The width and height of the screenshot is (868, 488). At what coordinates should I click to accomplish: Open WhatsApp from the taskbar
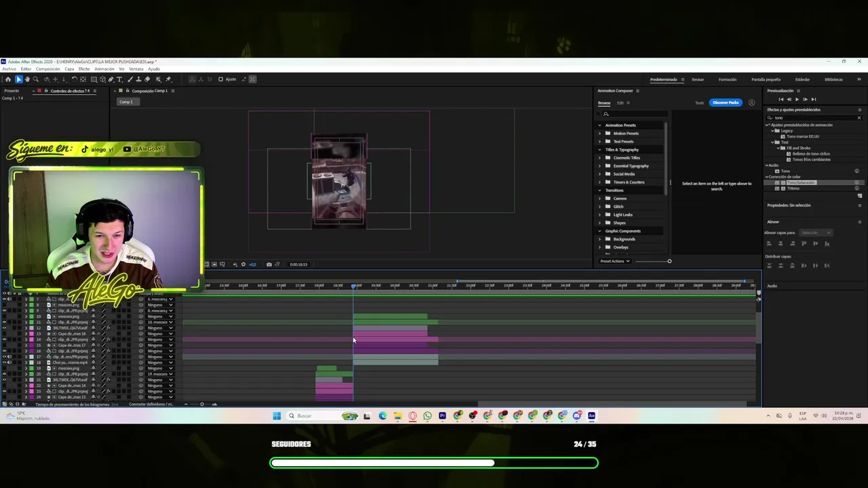pyautogui.click(x=427, y=415)
